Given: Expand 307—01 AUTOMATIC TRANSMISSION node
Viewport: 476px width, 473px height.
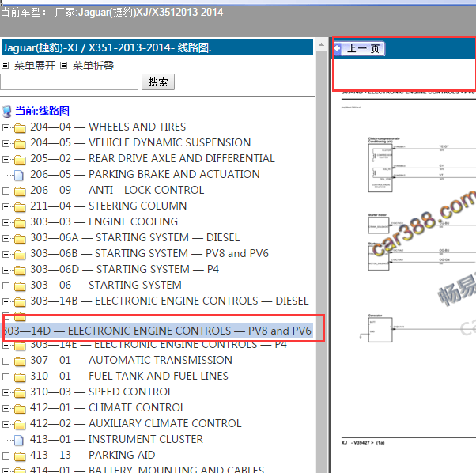Looking at the screenshot, I should [x=6, y=361].
